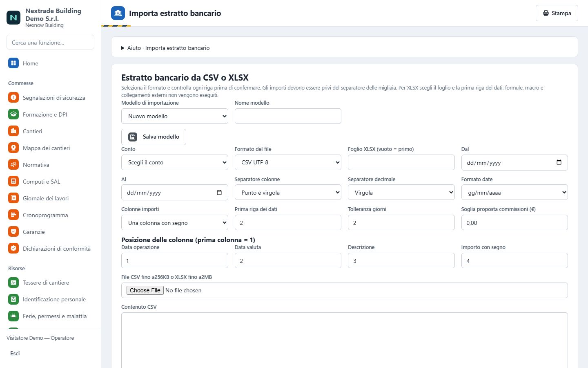The width and height of the screenshot is (588, 368).
Task: Open the Separatore decimale dropdown
Action: (x=401, y=193)
